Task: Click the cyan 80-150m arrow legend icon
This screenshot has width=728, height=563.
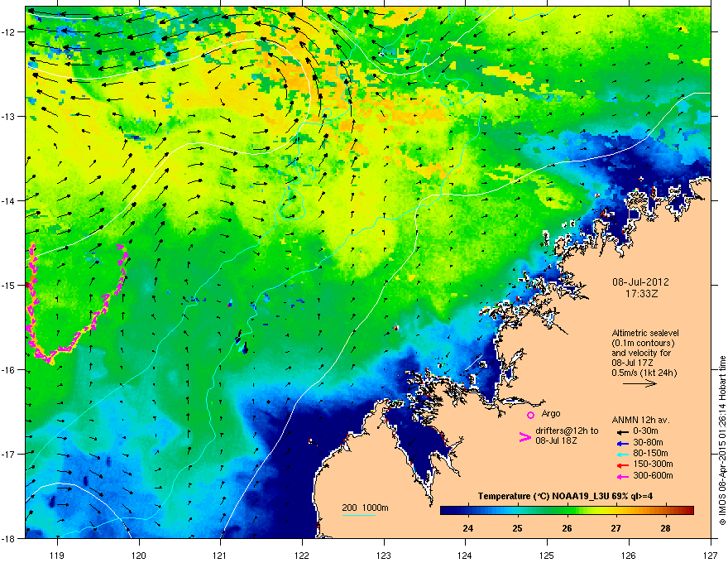Action: pos(623,455)
